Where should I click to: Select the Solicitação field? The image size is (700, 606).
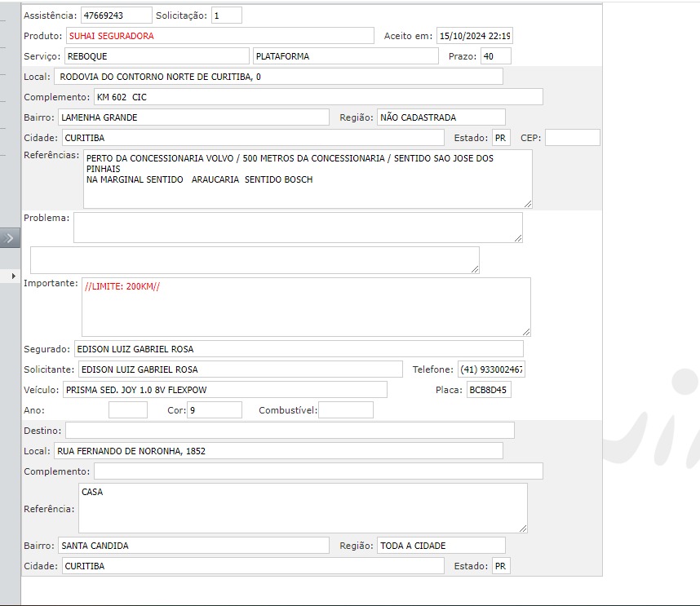tap(226, 15)
